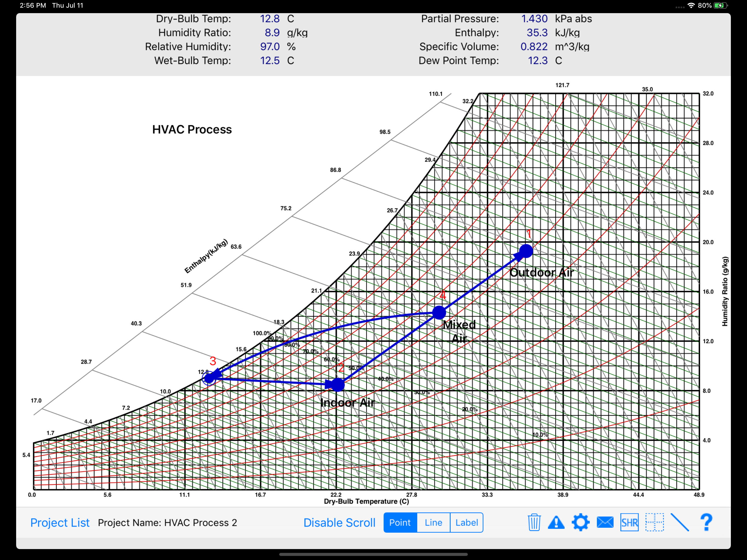Select the diagonal line draw tool
Screen dimensions: 747x560
click(x=679, y=522)
